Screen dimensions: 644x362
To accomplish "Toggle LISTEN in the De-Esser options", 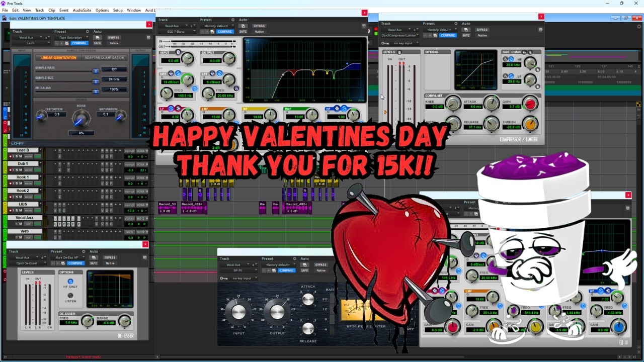I will (70, 295).
